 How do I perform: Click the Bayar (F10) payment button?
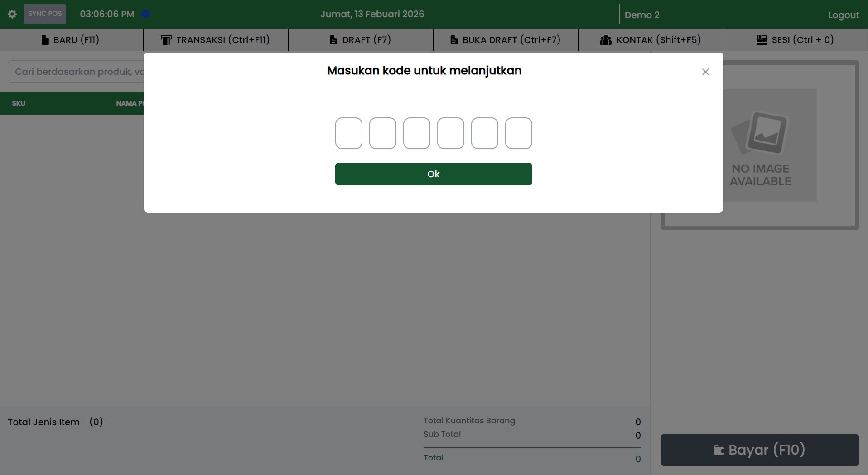(x=759, y=450)
